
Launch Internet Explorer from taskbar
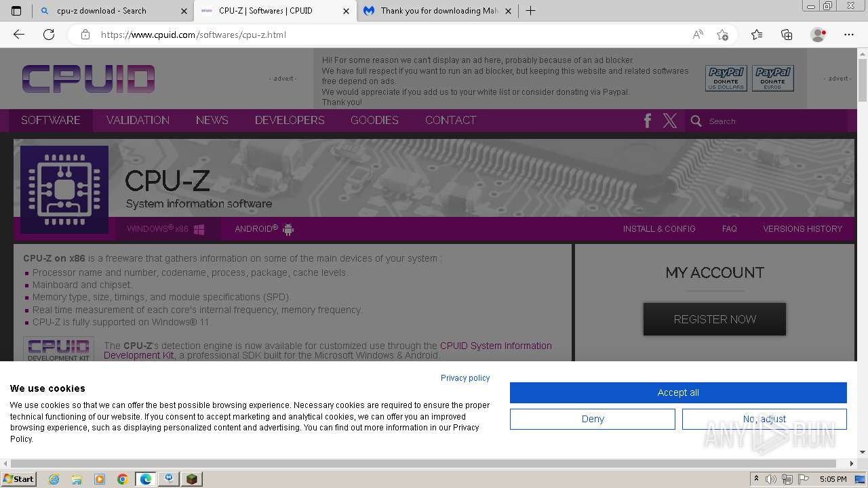point(54,479)
